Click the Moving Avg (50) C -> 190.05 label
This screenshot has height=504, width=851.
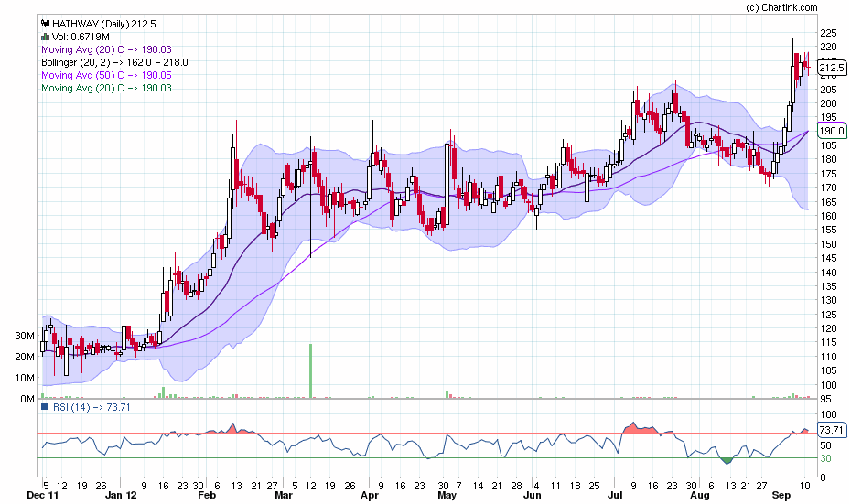[106, 75]
